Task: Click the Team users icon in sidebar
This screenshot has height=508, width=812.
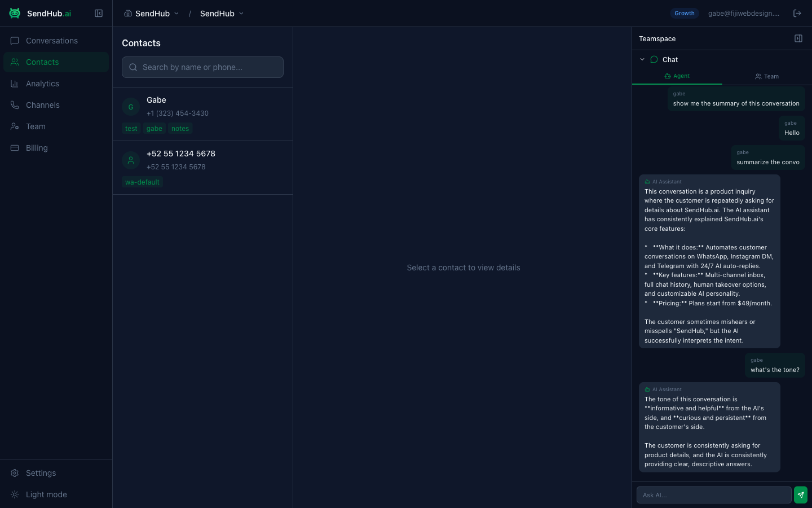Action: pos(15,126)
